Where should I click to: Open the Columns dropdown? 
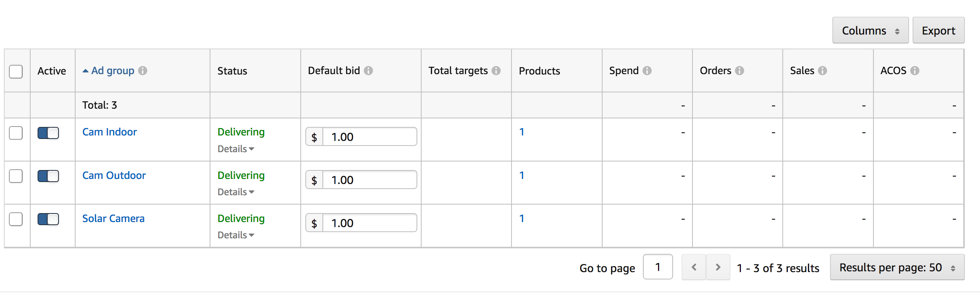point(870,30)
